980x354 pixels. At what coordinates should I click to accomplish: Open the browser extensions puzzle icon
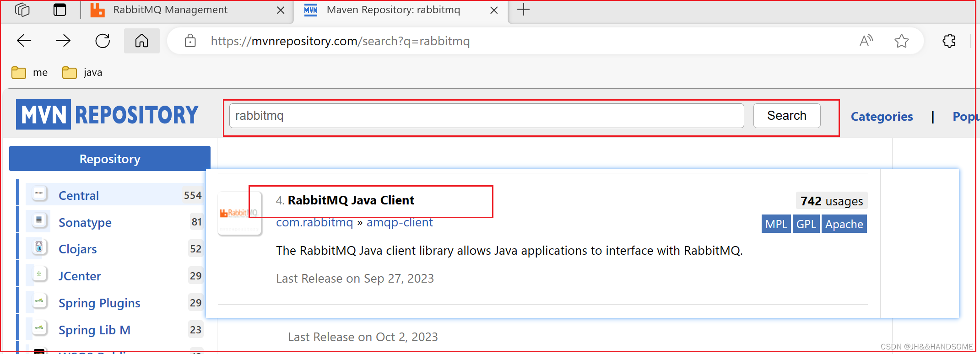click(x=949, y=41)
